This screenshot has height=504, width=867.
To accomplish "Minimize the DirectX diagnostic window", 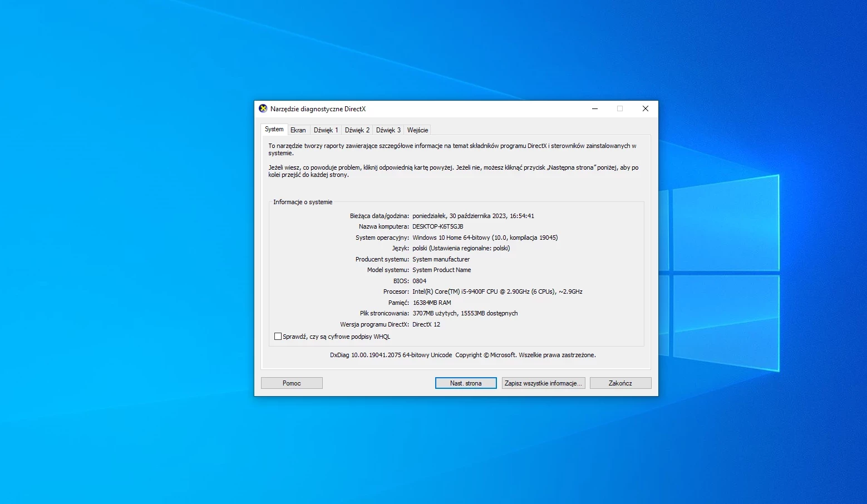I will point(595,109).
